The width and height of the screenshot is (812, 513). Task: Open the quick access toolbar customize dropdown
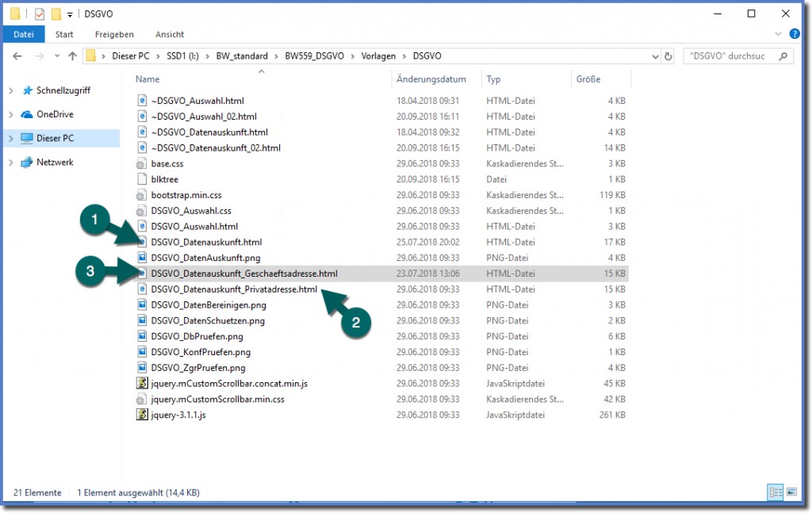tap(70, 14)
